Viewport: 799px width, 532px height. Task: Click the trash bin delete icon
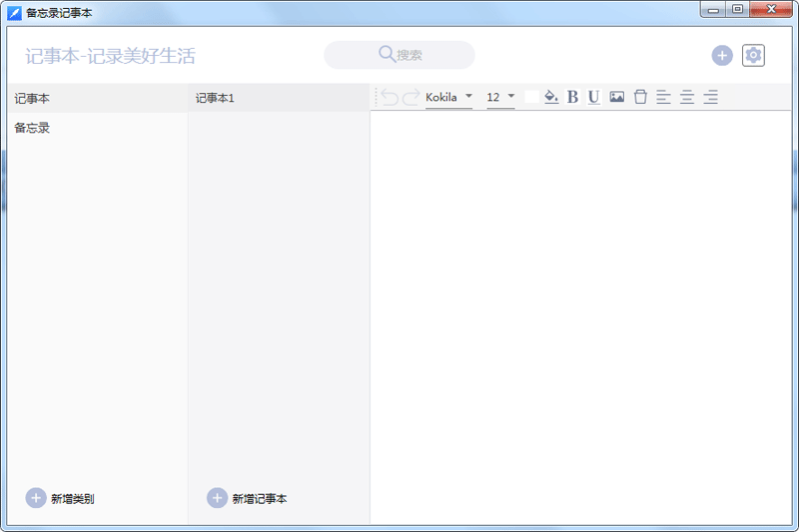click(640, 97)
